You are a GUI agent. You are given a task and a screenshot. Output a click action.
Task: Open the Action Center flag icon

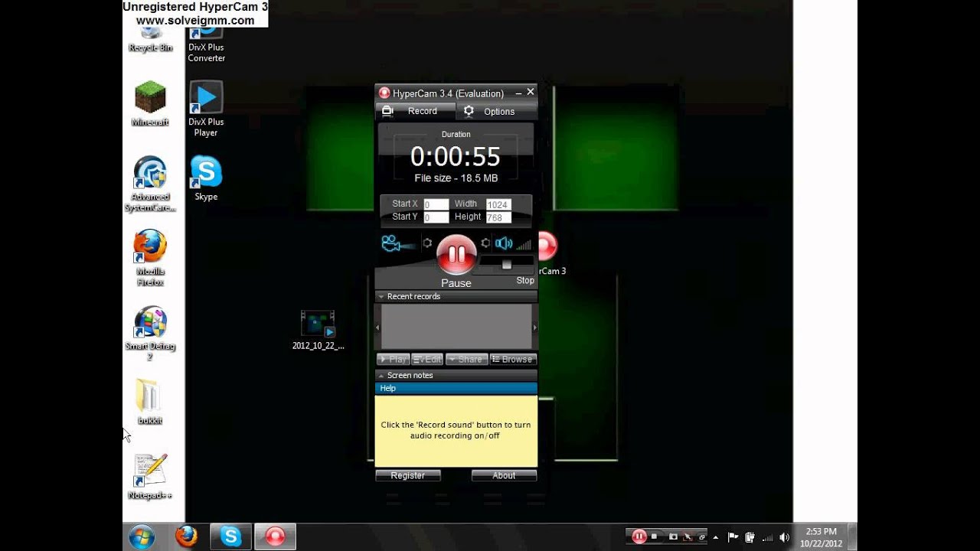pyautogui.click(x=733, y=537)
